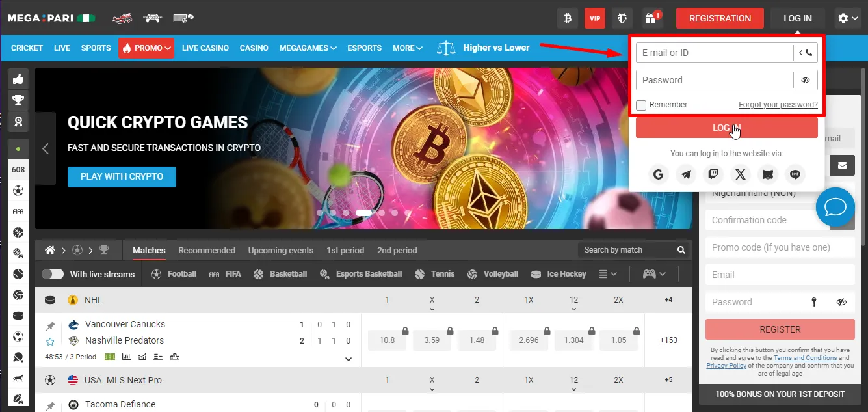Click the thumbs-up favorites sidebar icon

(x=18, y=79)
